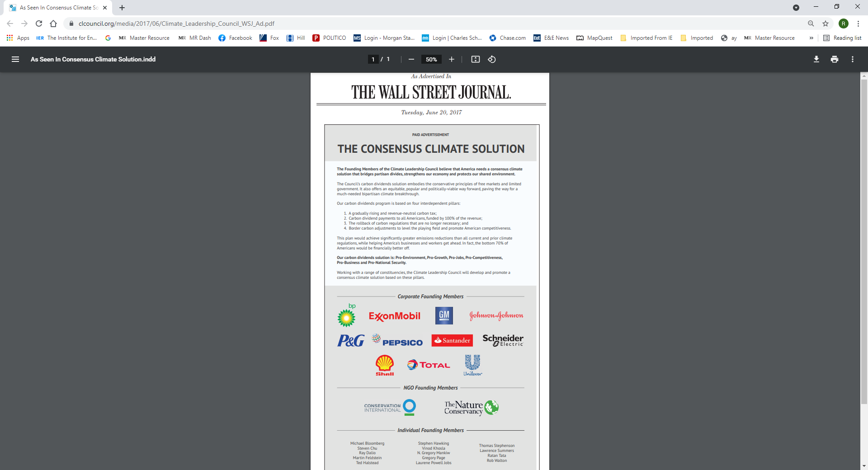Viewport: 868px width, 470px height.
Task: Click the PDF title 'As Seen In Consensus Climate Solution.indd'
Action: [93, 59]
